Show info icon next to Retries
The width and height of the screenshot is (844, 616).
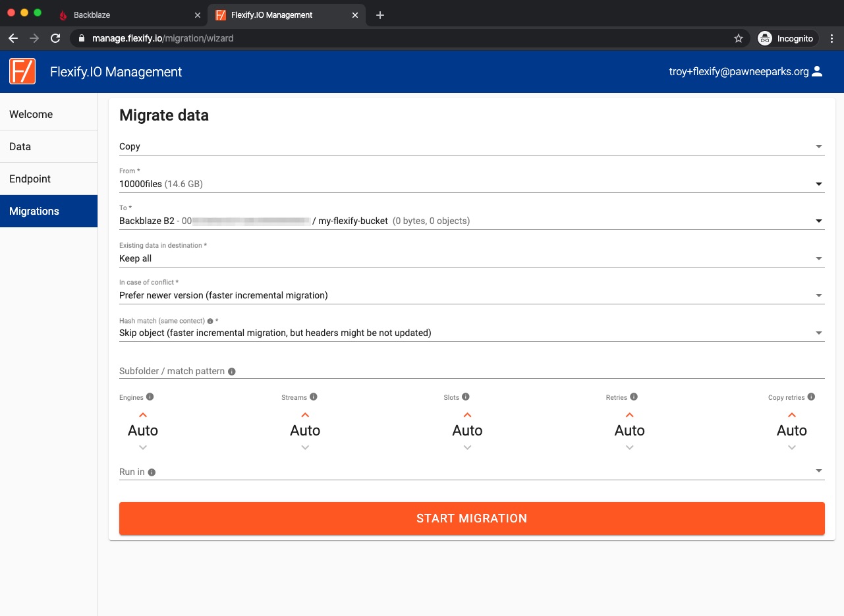tap(634, 397)
